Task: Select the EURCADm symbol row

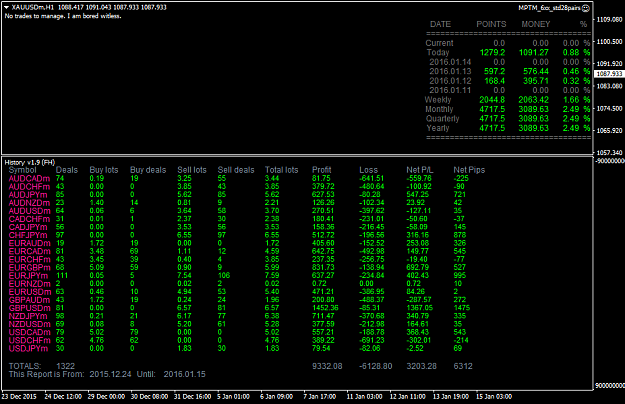Action: tap(239, 251)
